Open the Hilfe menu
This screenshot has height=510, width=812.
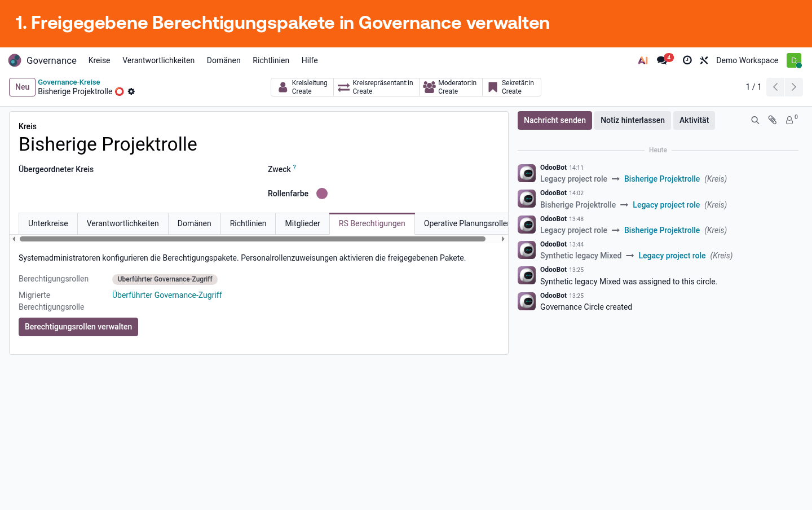310,60
